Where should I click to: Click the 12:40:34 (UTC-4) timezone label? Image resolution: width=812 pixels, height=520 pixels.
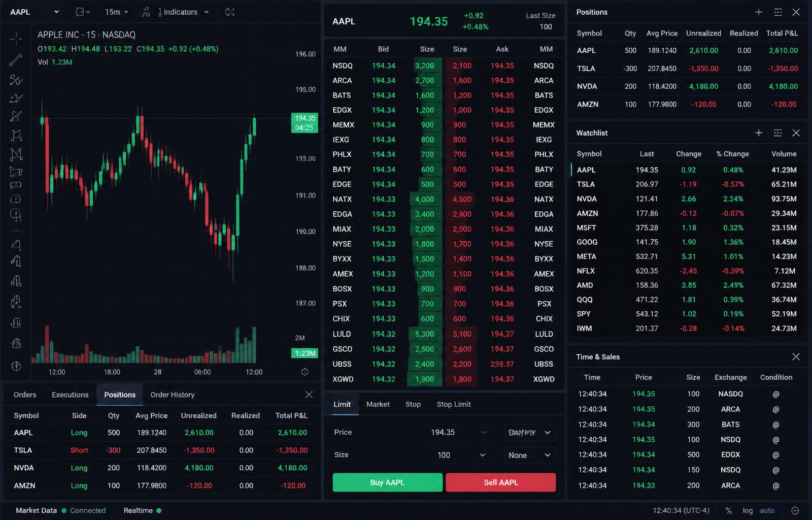click(681, 510)
